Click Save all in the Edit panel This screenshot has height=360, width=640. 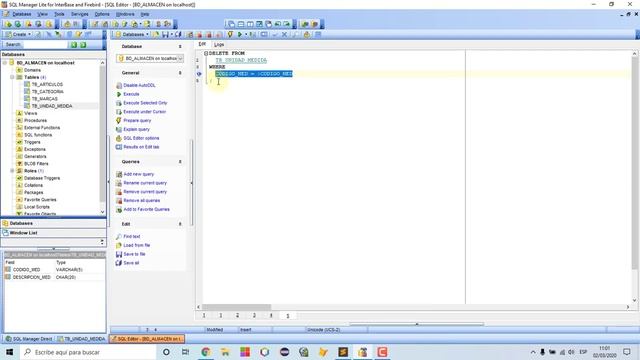tap(131, 263)
